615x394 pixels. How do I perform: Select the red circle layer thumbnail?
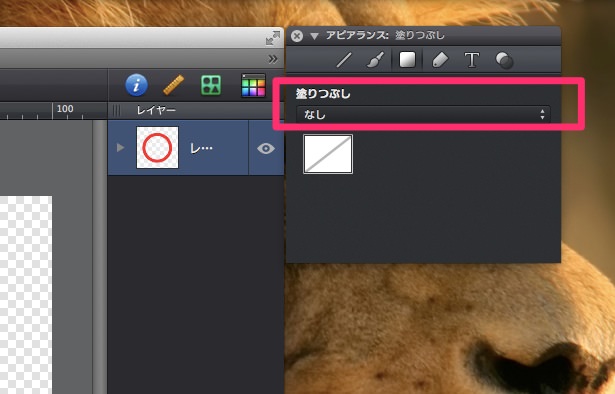coord(157,147)
